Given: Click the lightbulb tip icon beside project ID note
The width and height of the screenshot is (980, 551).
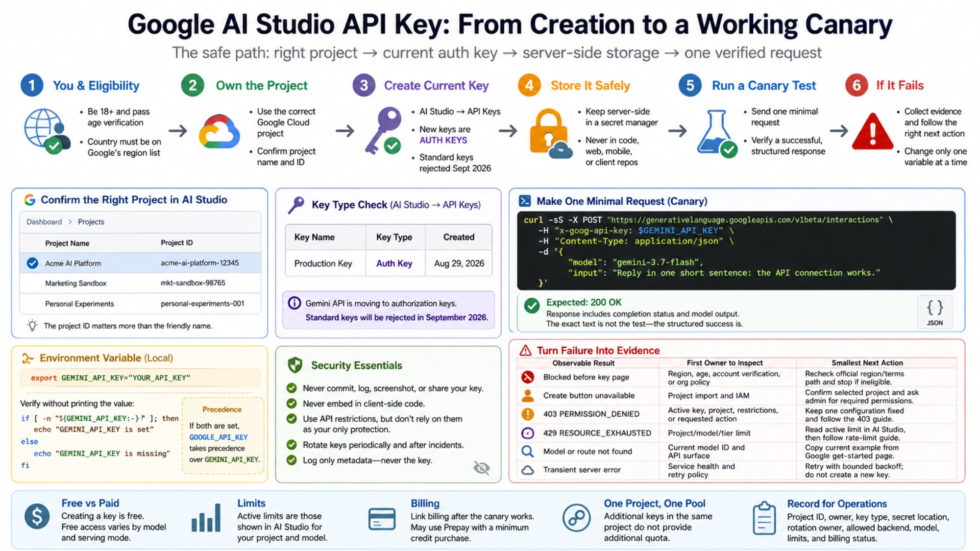Looking at the screenshot, I should tap(32, 325).
